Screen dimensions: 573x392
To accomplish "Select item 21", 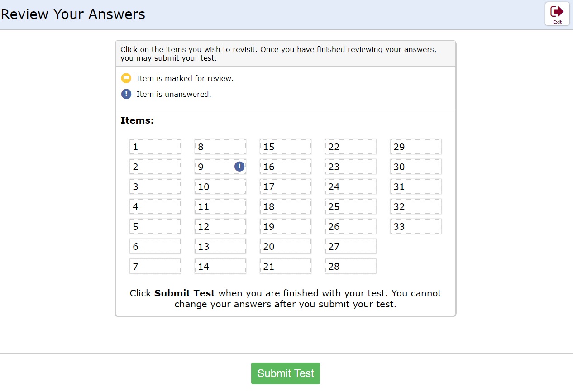I will pyautogui.click(x=286, y=266).
